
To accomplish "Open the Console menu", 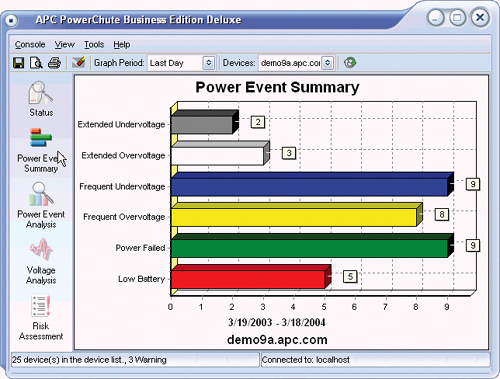I will 30,45.
